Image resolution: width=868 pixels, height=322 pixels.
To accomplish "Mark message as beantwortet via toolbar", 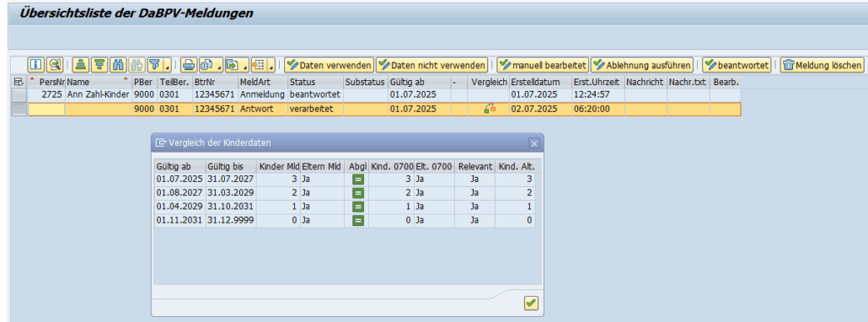I will [x=737, y=65].
